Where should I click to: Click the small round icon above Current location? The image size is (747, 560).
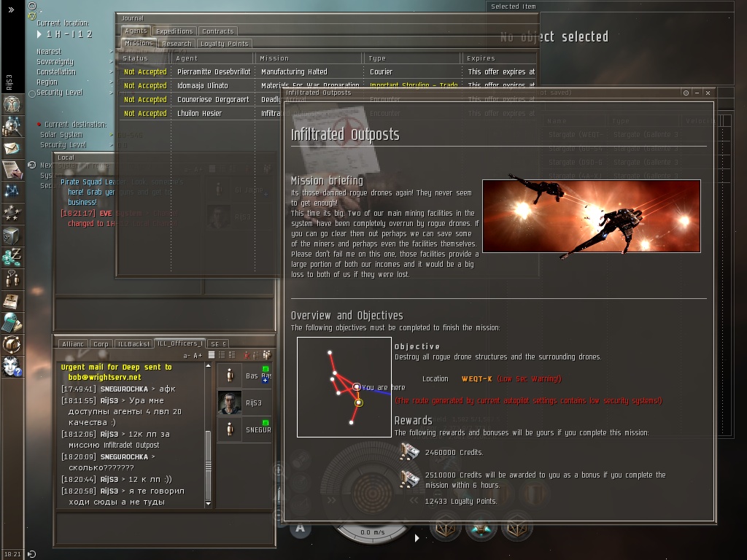click(x=32, y=6)
